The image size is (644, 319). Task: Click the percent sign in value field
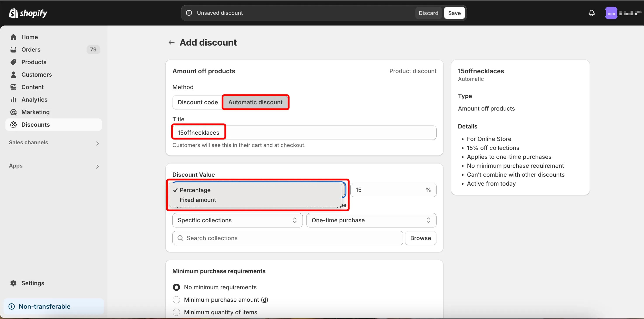tap(428, 190)
